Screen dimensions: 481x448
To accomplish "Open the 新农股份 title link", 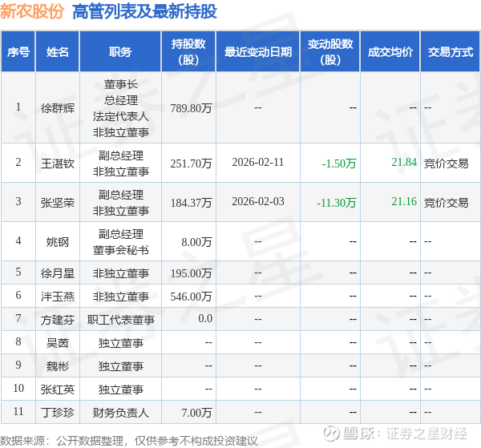I will pos(32,12).
